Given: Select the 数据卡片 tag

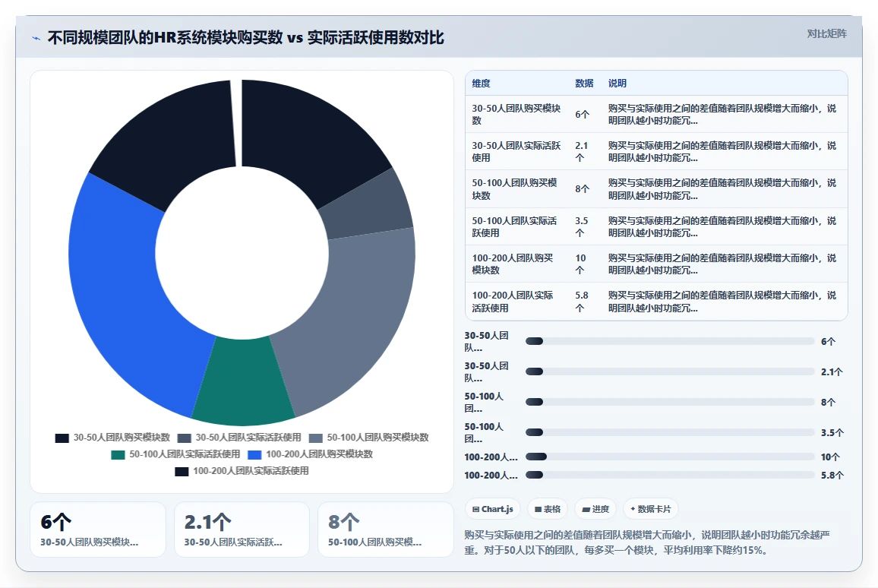Looking at the screenshot, I should click(651, 509).
